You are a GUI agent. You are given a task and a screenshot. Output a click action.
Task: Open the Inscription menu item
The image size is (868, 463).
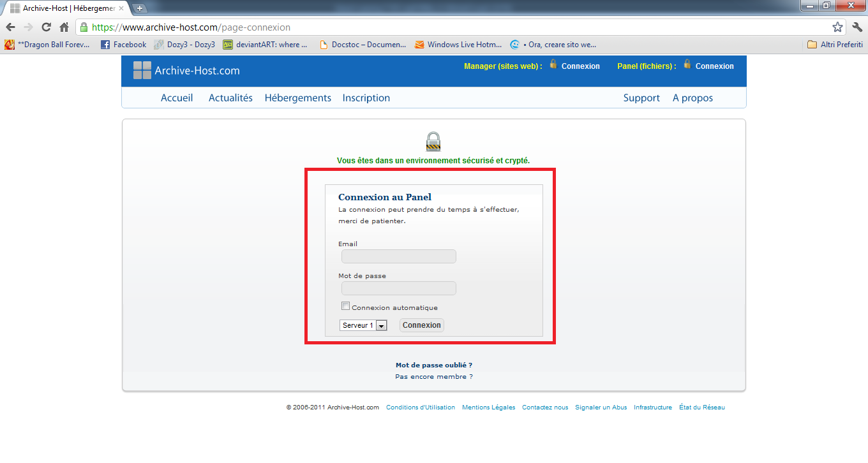(366, 98)
